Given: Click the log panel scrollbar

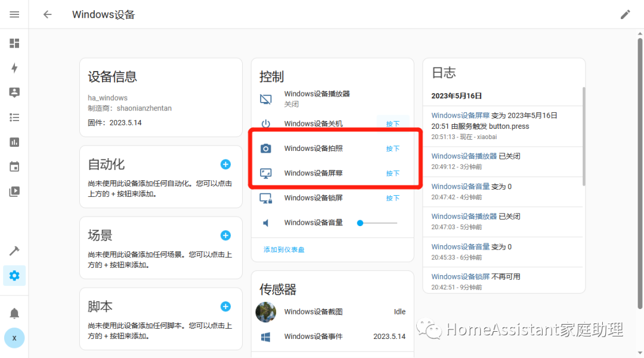Looking at the screenshot, I should 584,135.
